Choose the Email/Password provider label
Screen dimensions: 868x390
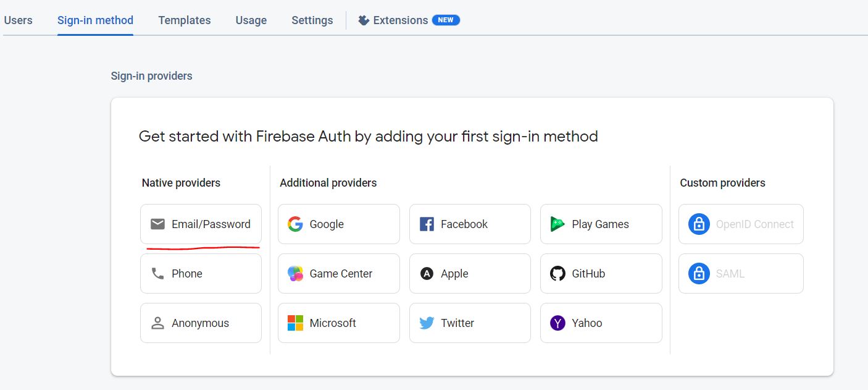(211, 224)
